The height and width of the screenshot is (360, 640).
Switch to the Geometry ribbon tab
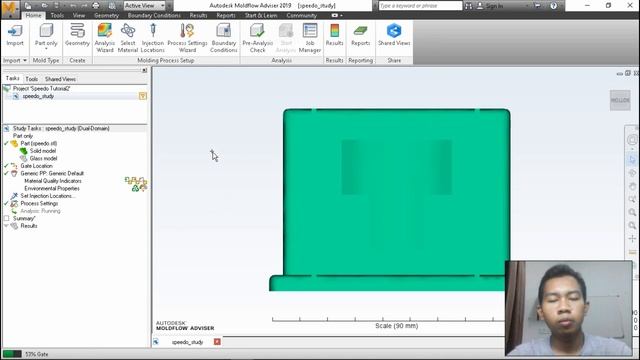pos(107,16)
